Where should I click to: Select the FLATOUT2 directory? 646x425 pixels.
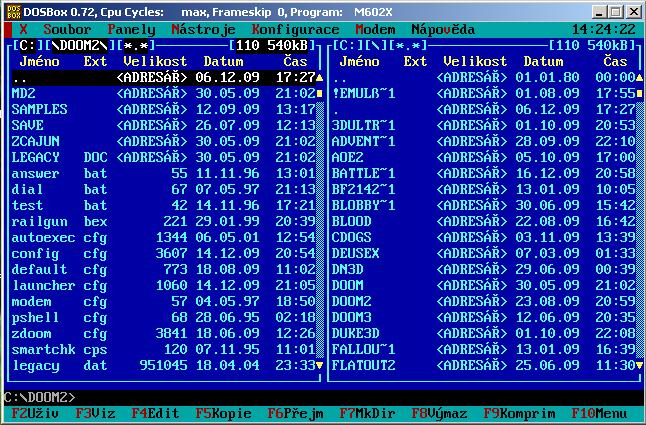(x=483, y=365)
